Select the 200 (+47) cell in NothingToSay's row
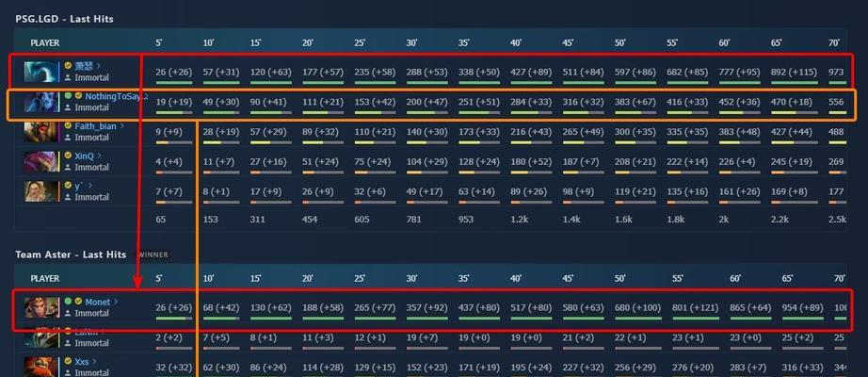 point(428,102)
